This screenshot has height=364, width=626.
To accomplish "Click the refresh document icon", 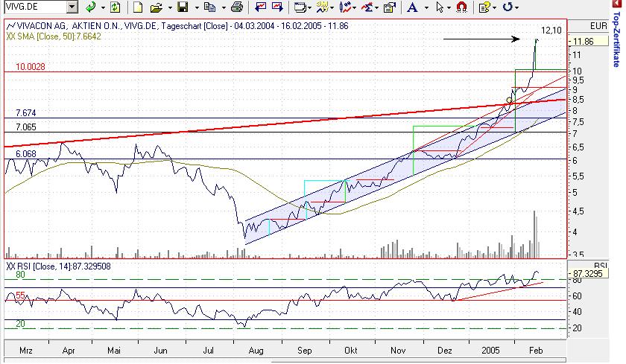I will pos(115,7).
